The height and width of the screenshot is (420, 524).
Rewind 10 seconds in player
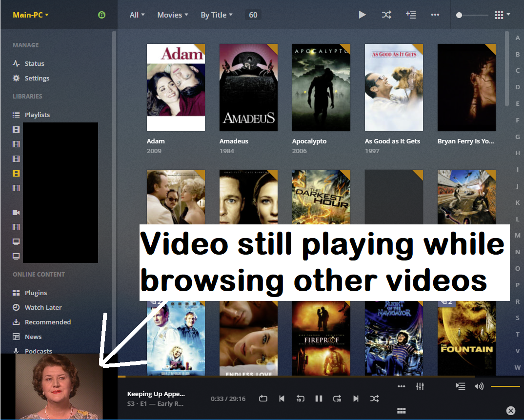point(300,398)
